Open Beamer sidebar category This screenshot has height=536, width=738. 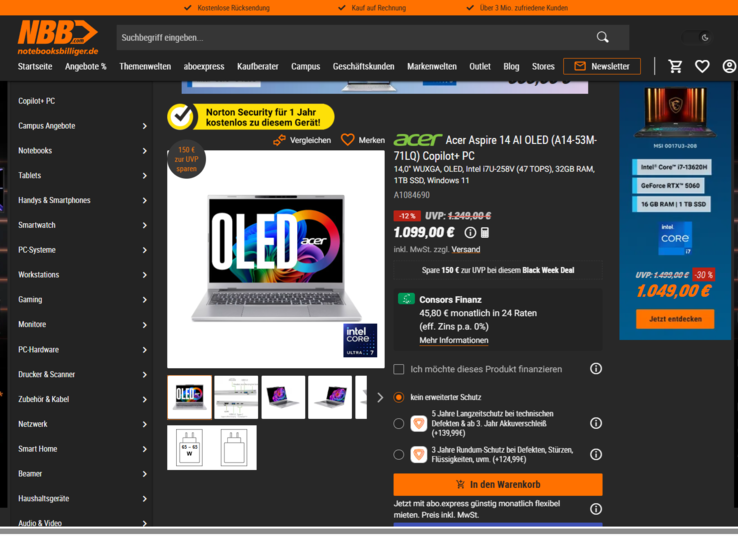(x=30, y=474)
